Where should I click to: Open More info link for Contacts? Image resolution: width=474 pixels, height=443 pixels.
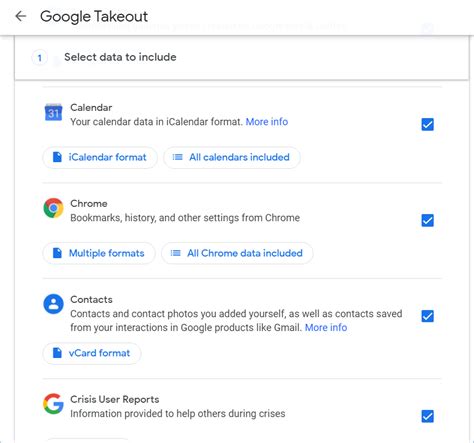tap(326, 328)
